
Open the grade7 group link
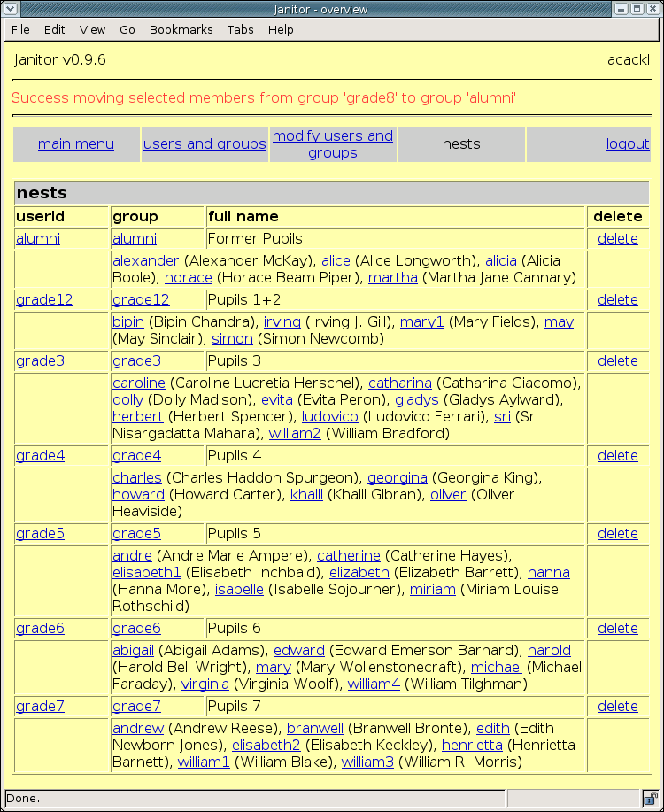[136, 707]
